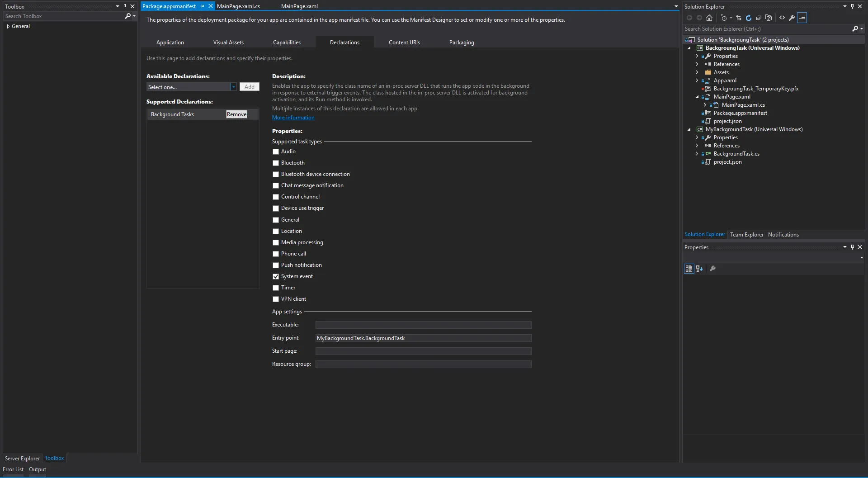Screen dimensions: 868x478
Task: Click the Home icon in Solution Explorer
Action: pyautogui.click(x=709, y=18)
